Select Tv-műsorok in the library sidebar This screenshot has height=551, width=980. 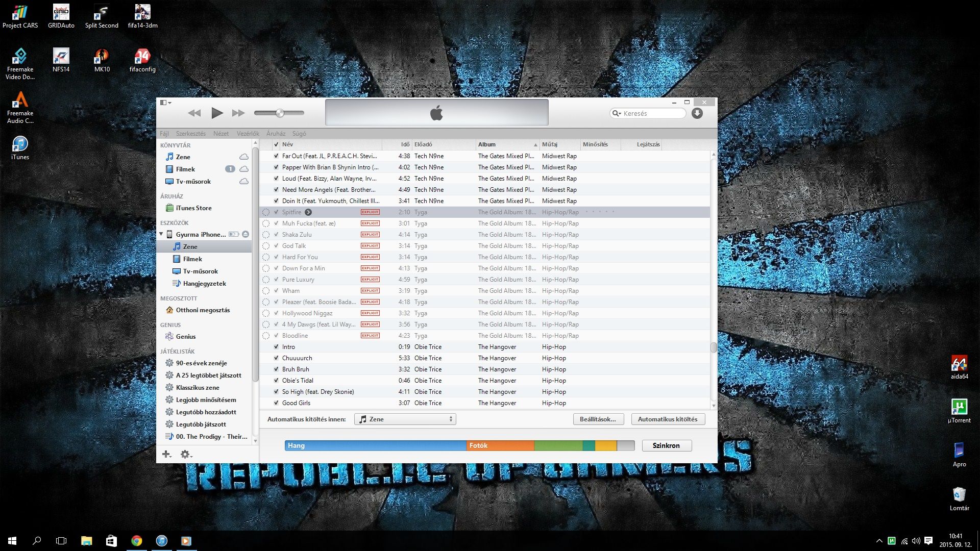pos(193,181)
